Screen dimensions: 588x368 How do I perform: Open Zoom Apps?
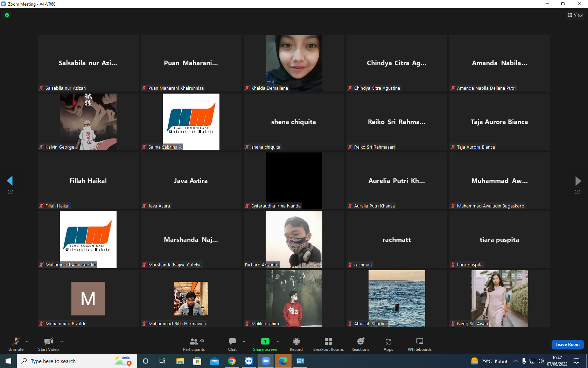tap(388, 344)
